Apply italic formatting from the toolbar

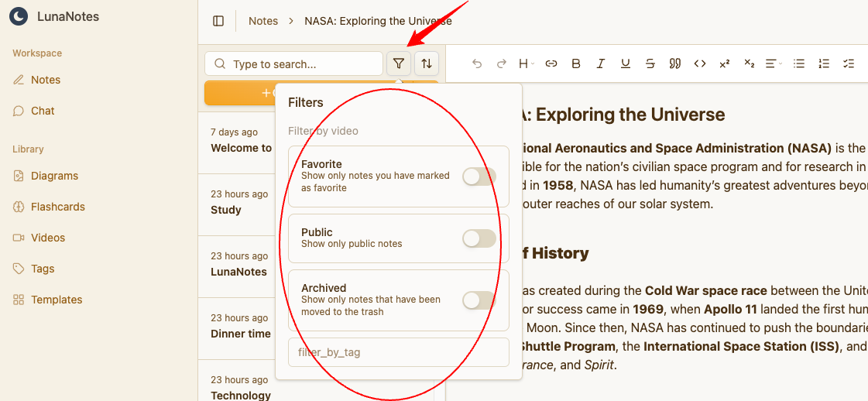[600, 63]
